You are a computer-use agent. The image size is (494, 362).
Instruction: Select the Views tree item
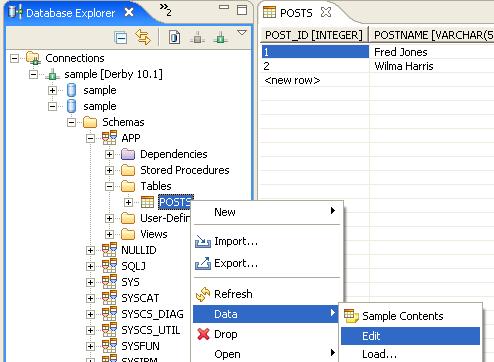click(x=154, y=234)
